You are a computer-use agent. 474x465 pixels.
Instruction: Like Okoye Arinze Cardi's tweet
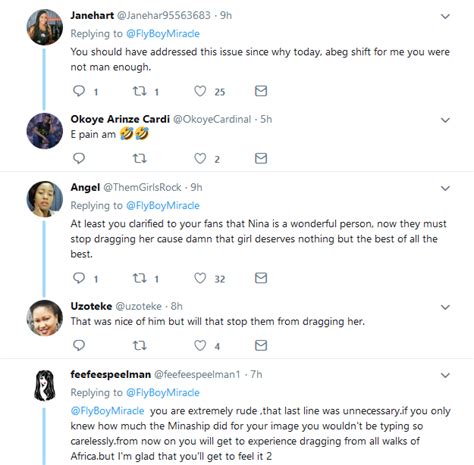click(200, 158)
